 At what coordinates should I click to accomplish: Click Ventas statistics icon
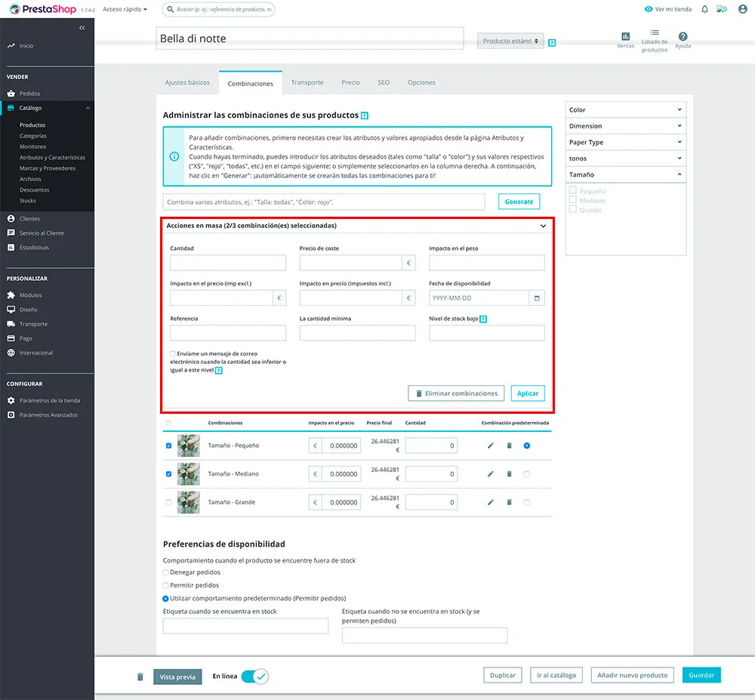(x=625, y=36)
